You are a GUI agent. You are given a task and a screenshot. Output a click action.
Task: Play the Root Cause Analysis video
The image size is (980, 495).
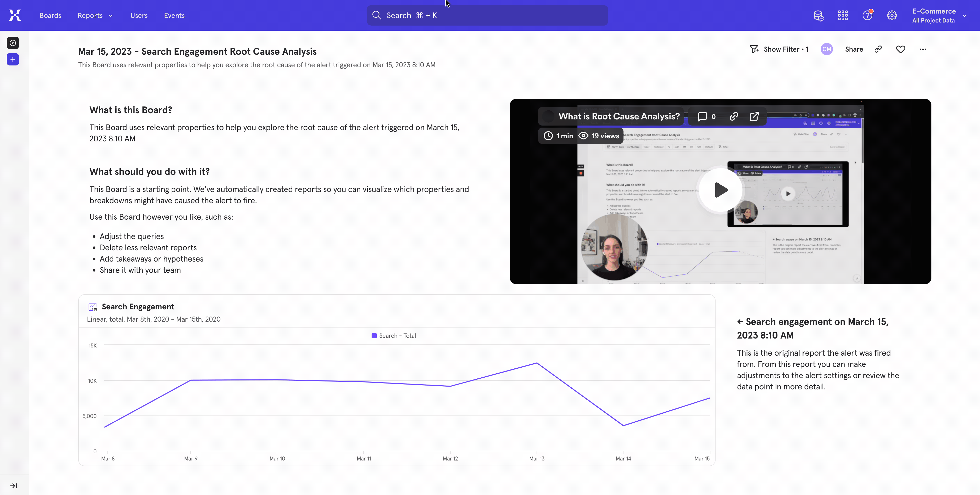720,190
